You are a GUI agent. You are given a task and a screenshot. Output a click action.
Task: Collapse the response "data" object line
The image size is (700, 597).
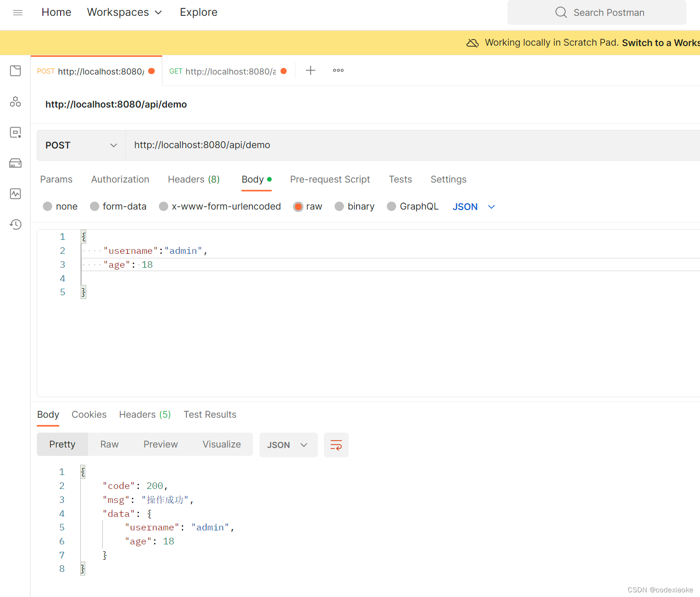pos(127,514)
